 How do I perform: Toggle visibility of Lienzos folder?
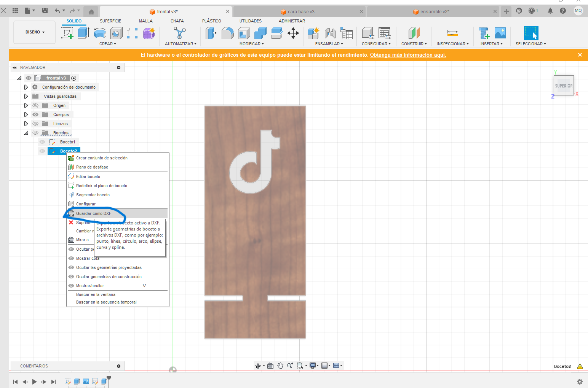(x=35, y=124)
